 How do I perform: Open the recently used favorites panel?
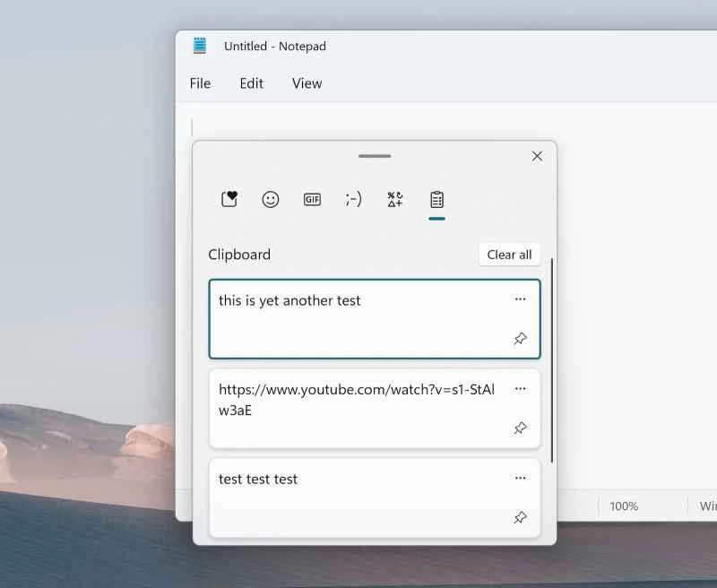229,199
